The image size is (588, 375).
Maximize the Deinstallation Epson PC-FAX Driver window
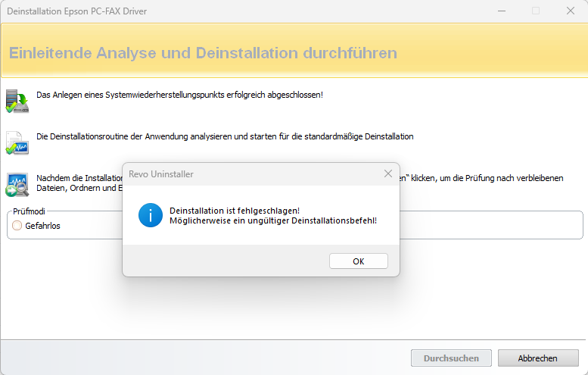coord(536,11)
